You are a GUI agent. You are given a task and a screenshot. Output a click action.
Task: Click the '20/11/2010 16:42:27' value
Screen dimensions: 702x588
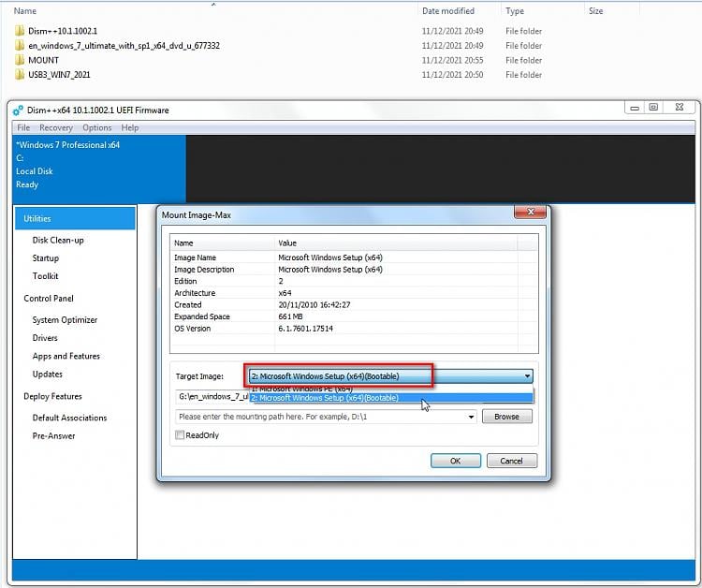pos(314,305)
